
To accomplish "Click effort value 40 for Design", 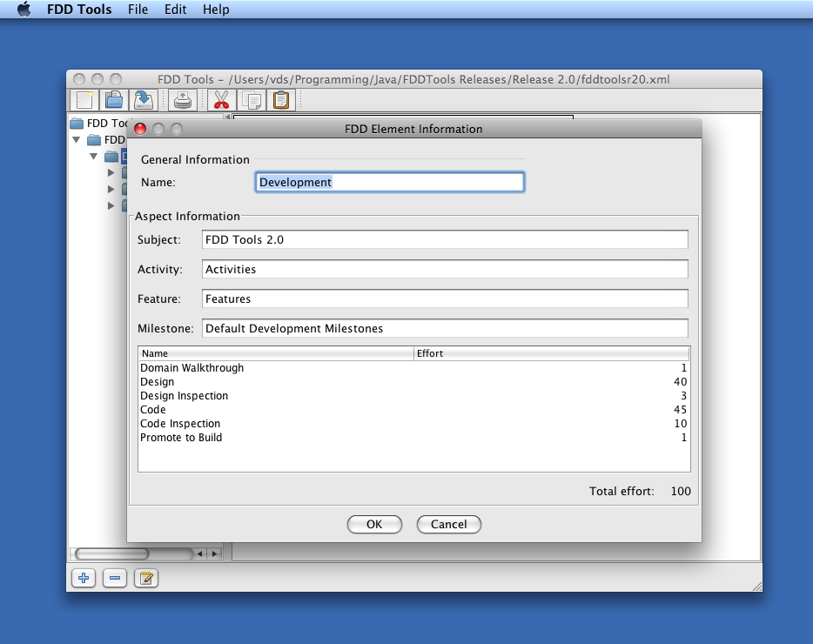I will (x=681, y=382).
